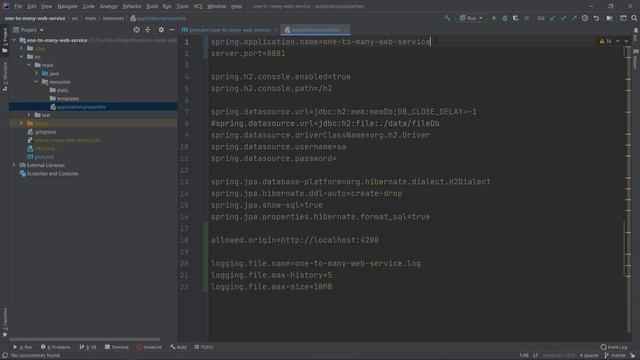Click Select Opened File target icon
This screenshot has width=640, height=360.
(x=136, y=30)
